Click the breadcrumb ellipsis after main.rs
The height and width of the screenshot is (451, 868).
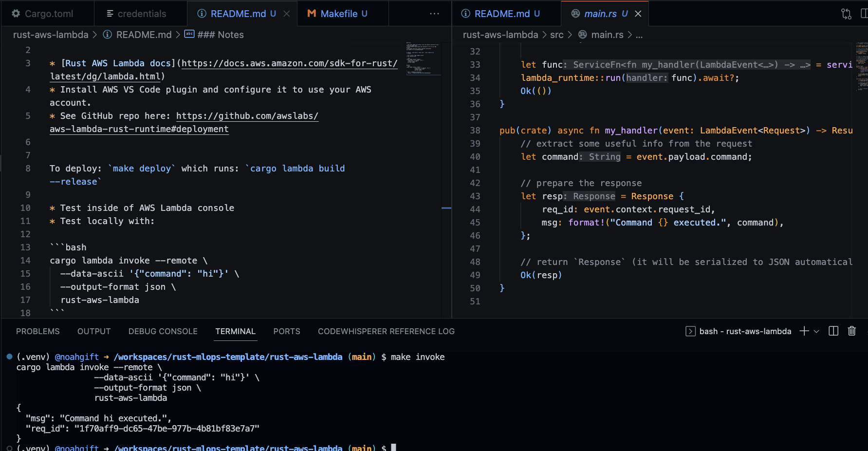pos(639,35)
